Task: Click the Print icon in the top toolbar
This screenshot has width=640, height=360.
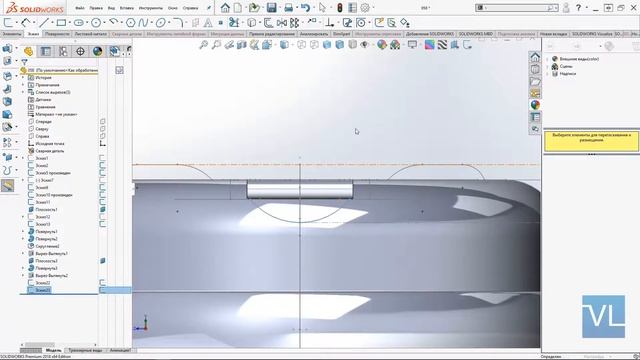Action: click(289, 7)
